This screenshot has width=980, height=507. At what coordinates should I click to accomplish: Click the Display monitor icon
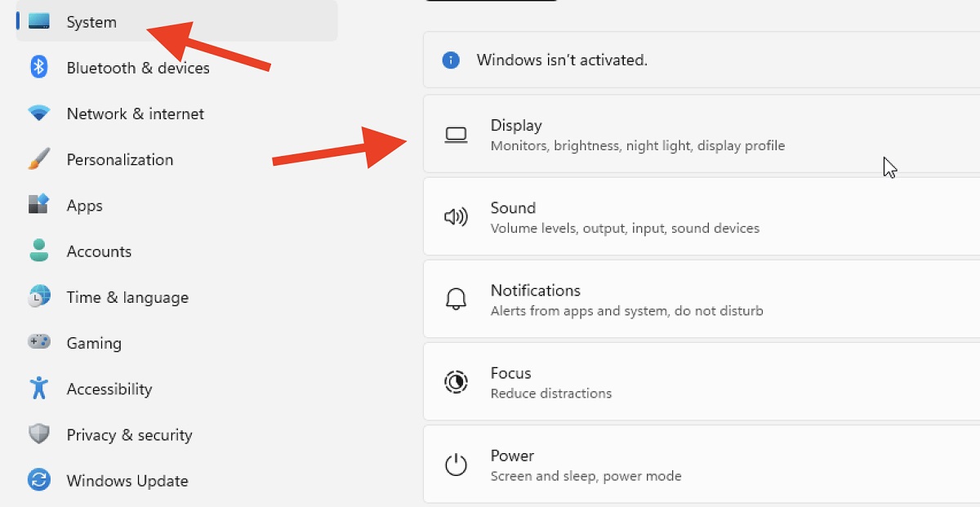tap(457, 134)
